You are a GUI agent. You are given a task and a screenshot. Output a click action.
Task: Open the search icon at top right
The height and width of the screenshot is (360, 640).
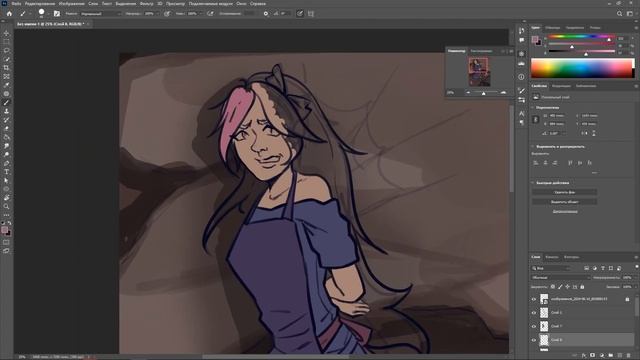(x=619, y=13)
